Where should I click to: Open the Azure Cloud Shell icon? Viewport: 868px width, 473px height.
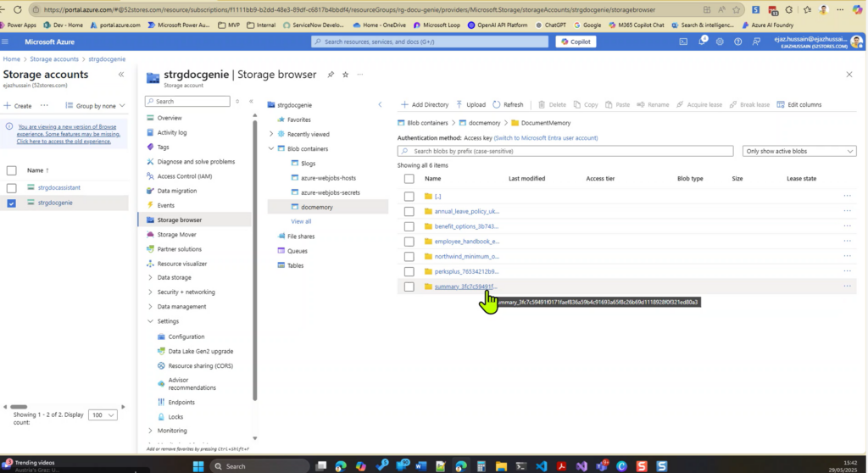[683, 42]
